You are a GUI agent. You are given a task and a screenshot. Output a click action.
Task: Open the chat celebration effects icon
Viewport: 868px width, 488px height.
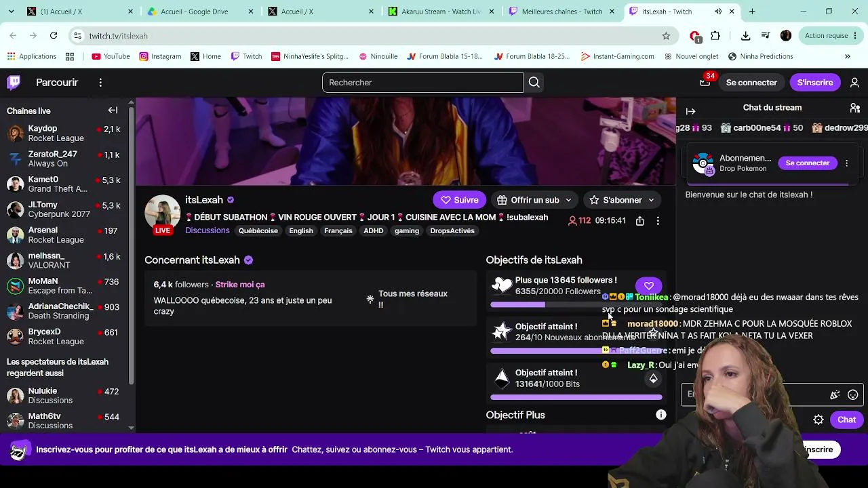pos(835,394)
